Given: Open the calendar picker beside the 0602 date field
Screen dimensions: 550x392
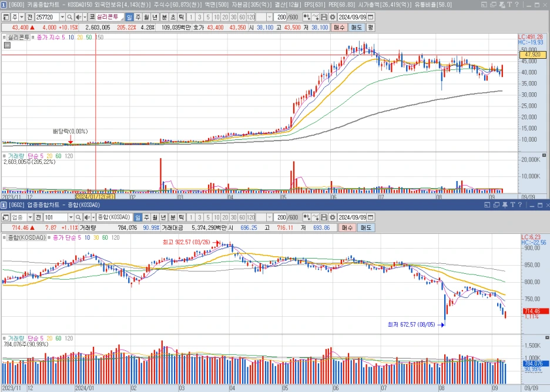Looking at the screenshot, I should click(x=370, y=217).
